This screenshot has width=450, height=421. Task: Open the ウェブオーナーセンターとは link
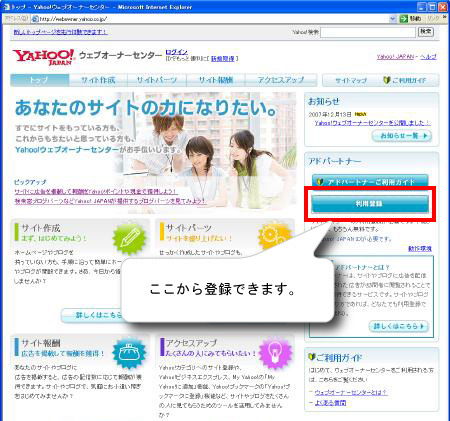[x=351, y=392]
